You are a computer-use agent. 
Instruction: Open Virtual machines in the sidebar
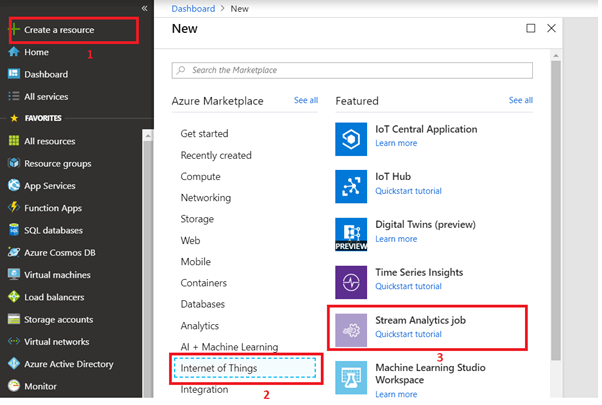[57, 274]
